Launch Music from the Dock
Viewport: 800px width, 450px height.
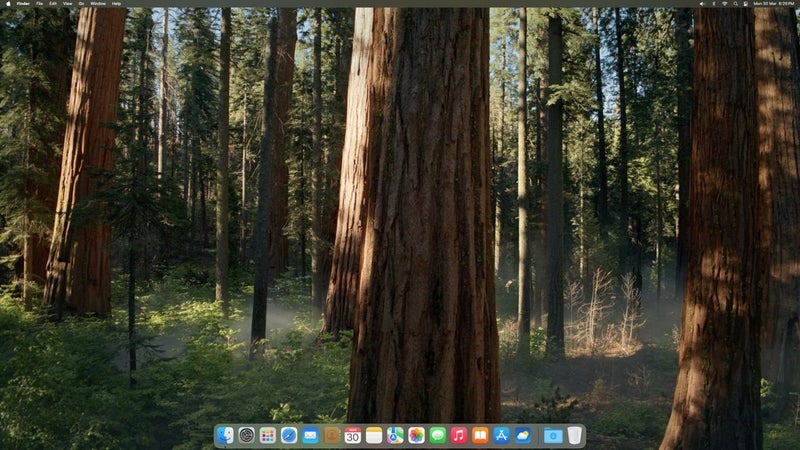coord(459,435)
